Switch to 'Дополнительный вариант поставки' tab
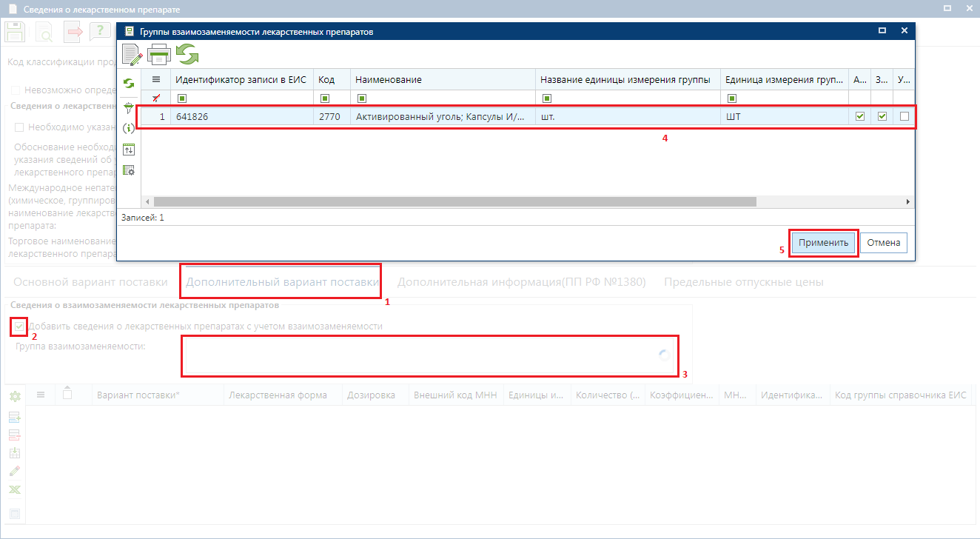The width and height of the screenshot is (980, 539). [x=282, y=282]
